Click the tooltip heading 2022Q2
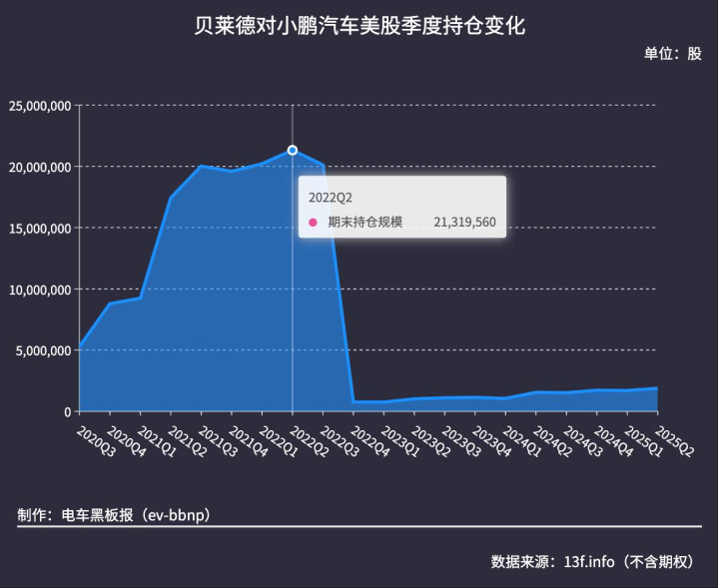This screenshot has height=588, width=718. pyautogui.click(x=331, y=198)
